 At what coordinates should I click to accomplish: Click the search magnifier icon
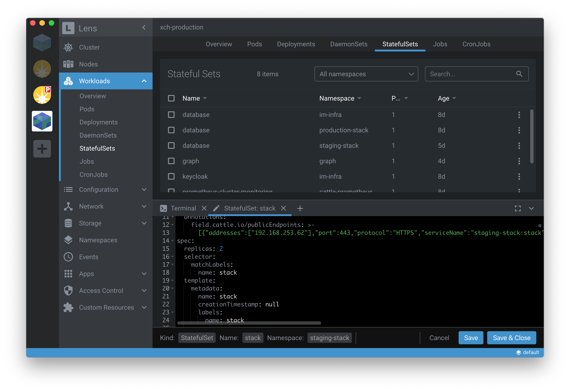point(519,74)
